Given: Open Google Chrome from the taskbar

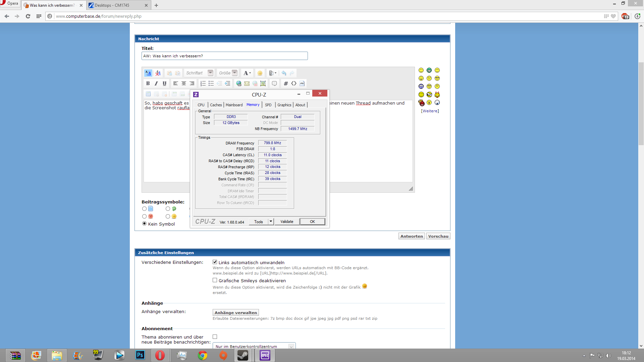Looking at the screenshot, I should [x=202, y=355].
